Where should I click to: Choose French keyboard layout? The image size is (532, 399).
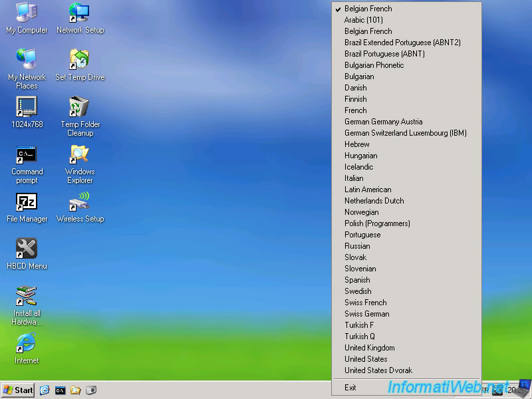(x=406, y=110)
